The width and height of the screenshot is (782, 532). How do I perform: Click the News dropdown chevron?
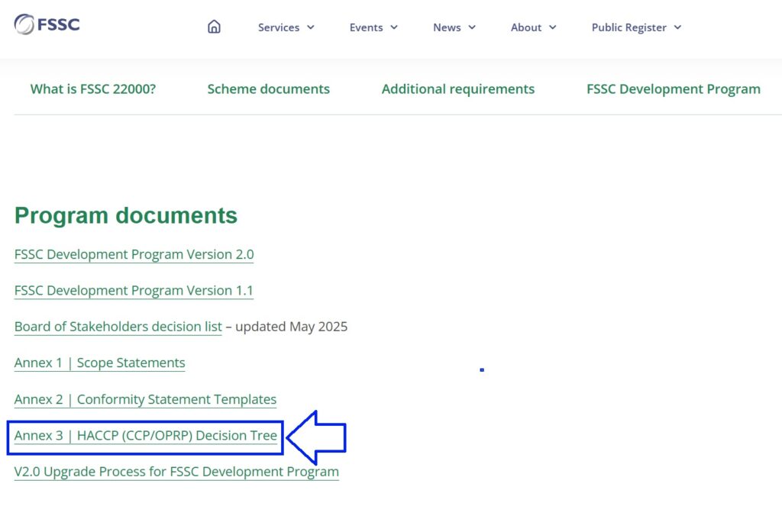(x=470, y=27)
